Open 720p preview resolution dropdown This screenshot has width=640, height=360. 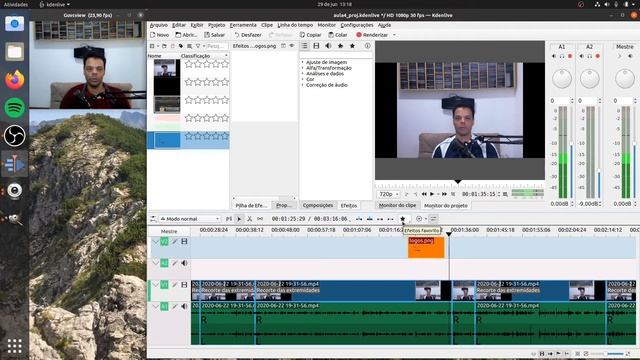click(388, 194)
